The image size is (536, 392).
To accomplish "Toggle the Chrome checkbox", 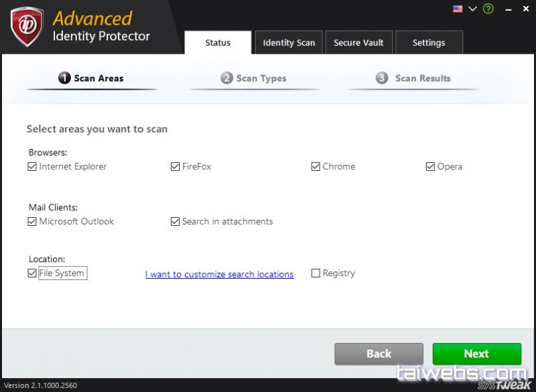I will 316,166.
